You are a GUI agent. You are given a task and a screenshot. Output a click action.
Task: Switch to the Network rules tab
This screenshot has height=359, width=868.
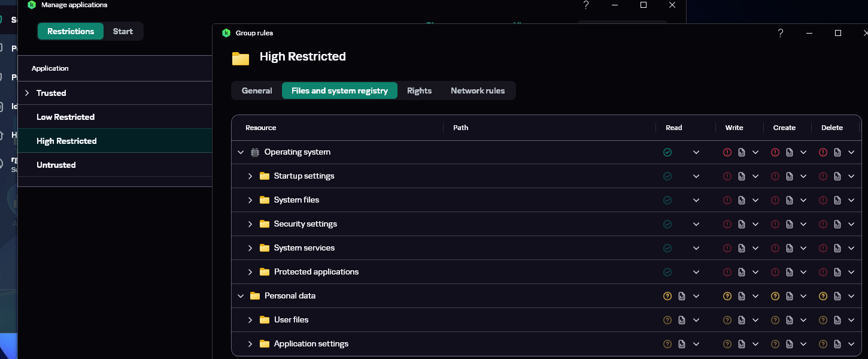477,90
